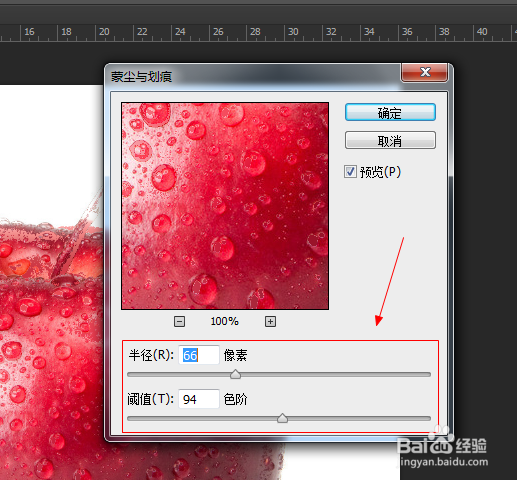Image resolution: width=517 pixels, height=480 pixels.
Task: Click the 像素 unit label
Action: click(235, 355)
